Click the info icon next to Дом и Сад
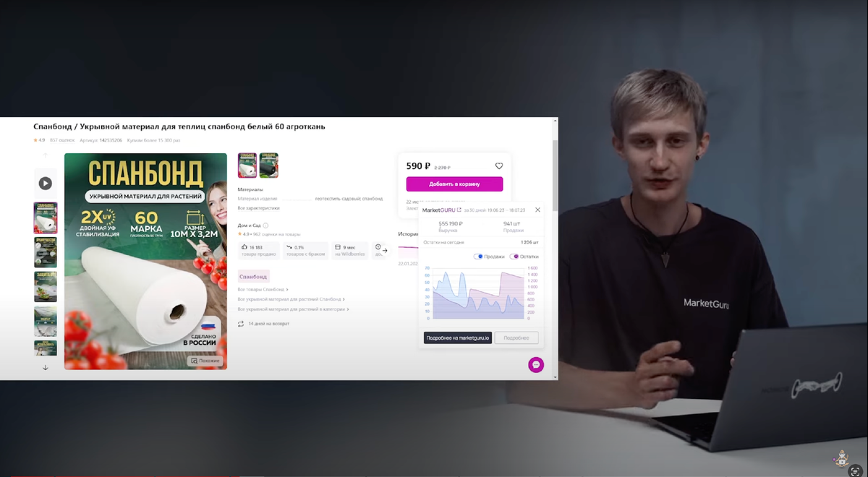The width and height of the screenshot is (868, 477). coord(265,225)
